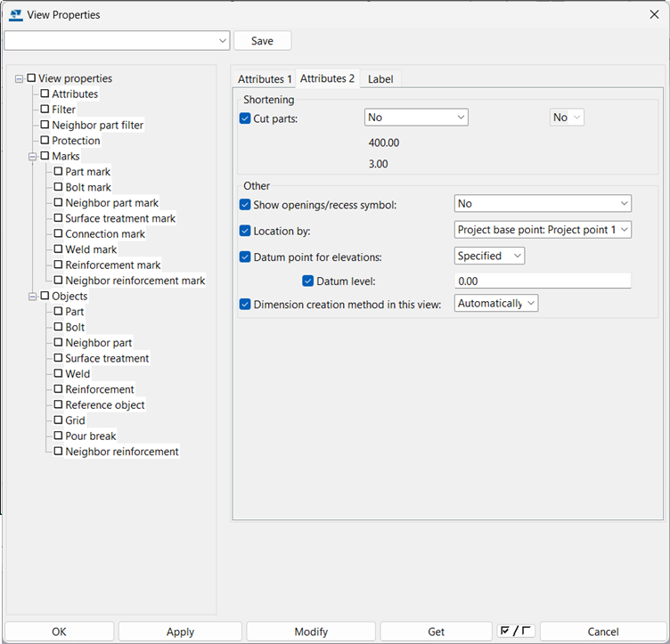Uncheck the Cut parts checkbox
Image resolution: width=670 pixels, height=644 pixels.
tap(246, 118)
